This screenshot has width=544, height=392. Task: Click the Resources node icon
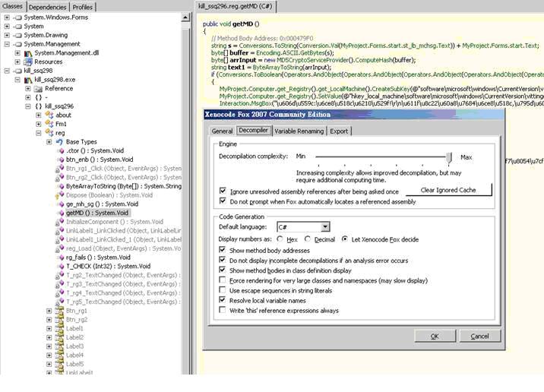28,62
